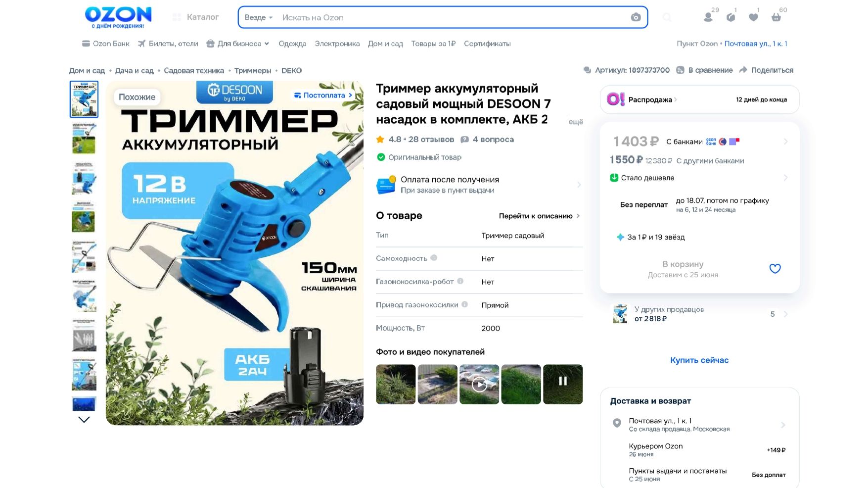Viewport: 868px width, 488px height.
Task: Change pickup point Почтовая ул., 1 к. 1
Action: coord(756,44)
